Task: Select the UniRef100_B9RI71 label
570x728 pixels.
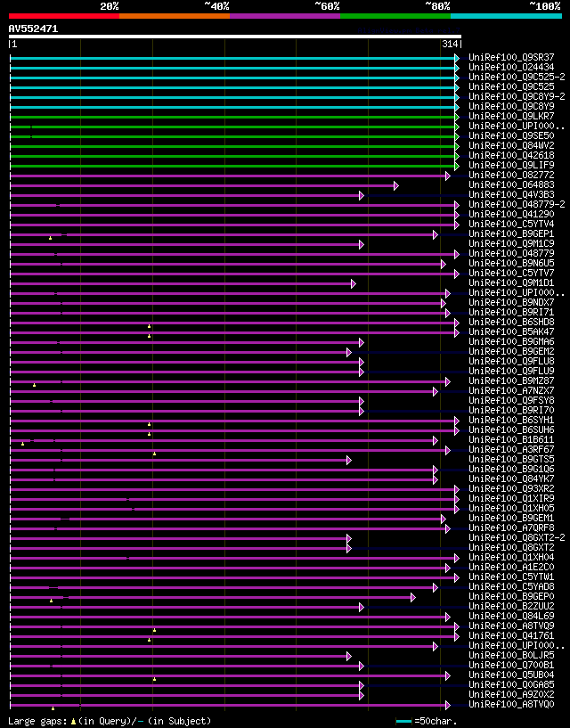Action: pyautogui.click(x=511, y=313)
